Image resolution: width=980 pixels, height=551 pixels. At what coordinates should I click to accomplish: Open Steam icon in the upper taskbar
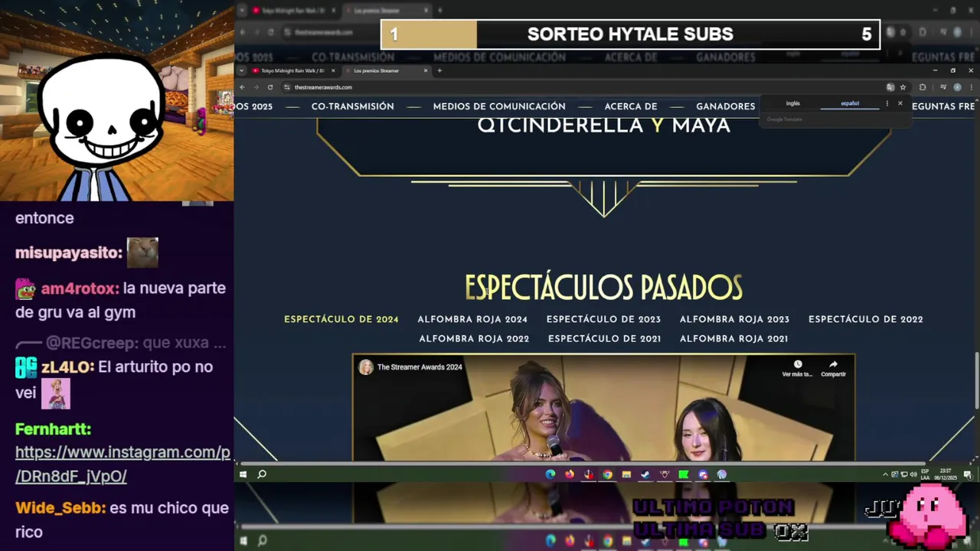point(645,474)
